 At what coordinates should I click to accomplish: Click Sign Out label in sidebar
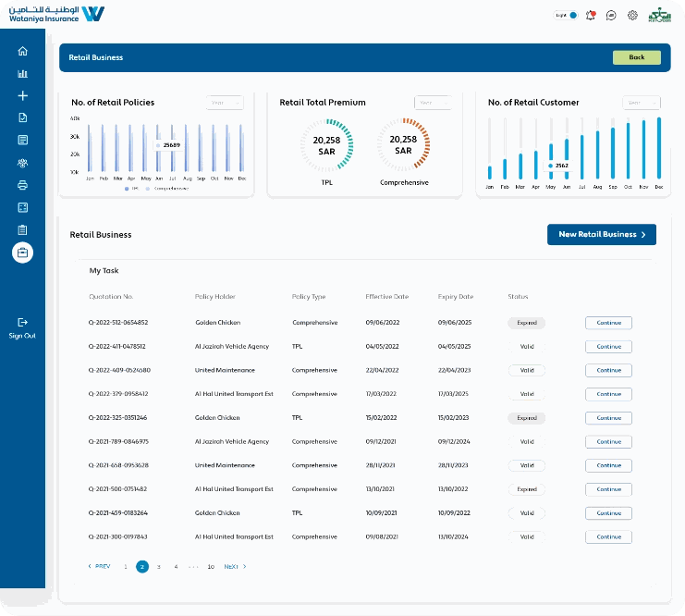(x=22, y=336)
